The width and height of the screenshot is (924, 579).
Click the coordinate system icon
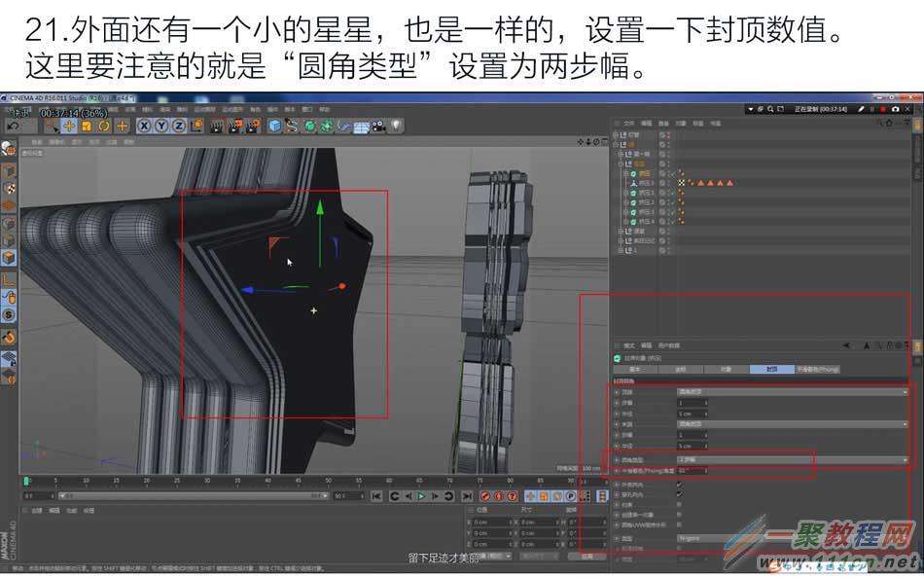196,127
